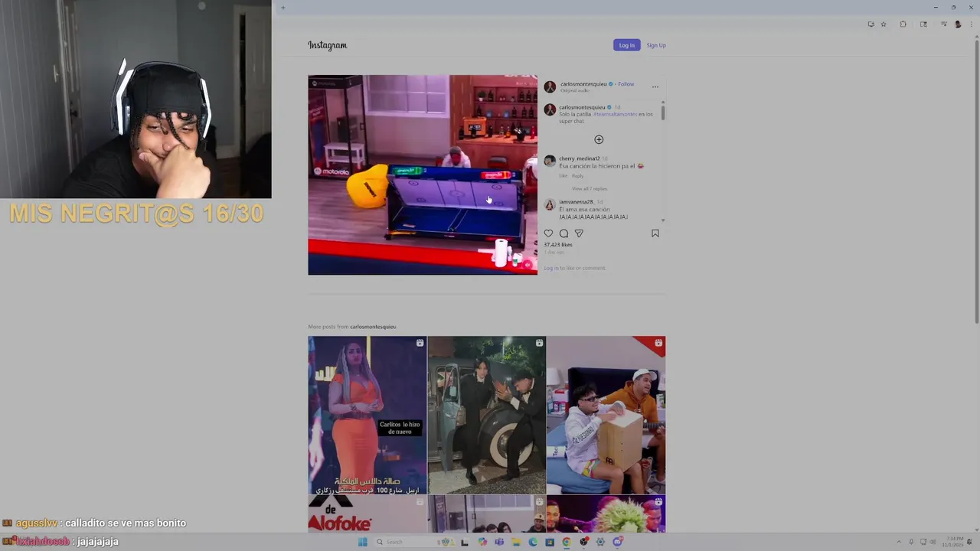This screenshot has height=551, width=980.
Task: Click the Log In button
Action: pyautogui.click(x=626, y=45)
